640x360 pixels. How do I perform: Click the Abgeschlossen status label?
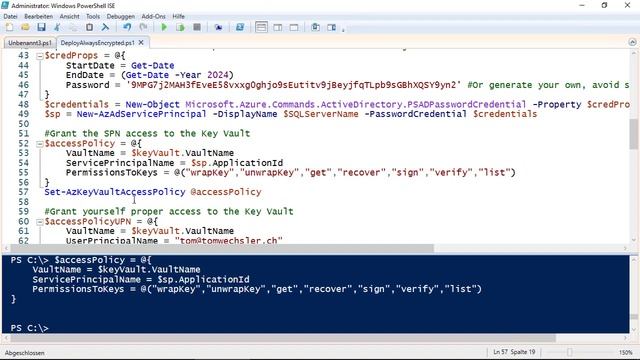[24, 353]
